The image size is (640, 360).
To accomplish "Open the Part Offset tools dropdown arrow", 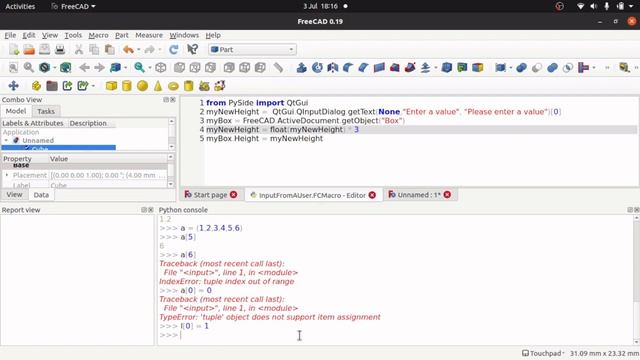I will pyautogui.click(x=436, y=67).
